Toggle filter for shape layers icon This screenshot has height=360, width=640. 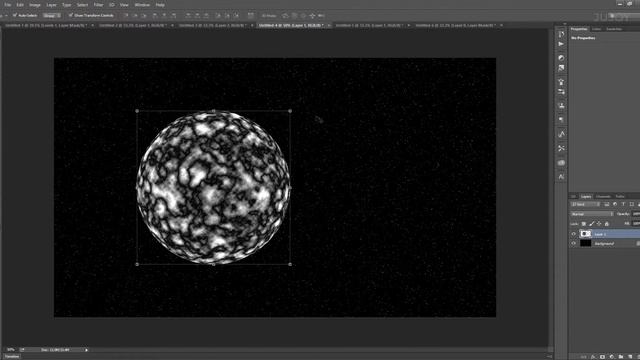pyautogui.click(x=632, y=204)
